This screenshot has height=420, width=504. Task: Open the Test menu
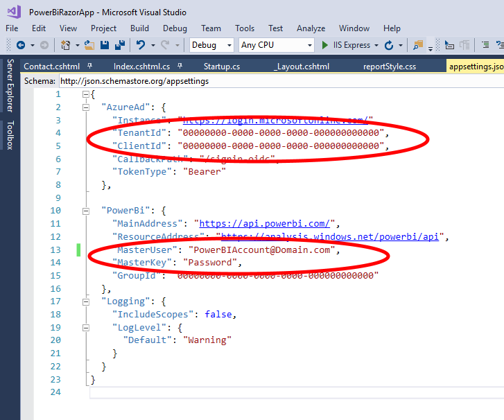[x=275, y=28]
